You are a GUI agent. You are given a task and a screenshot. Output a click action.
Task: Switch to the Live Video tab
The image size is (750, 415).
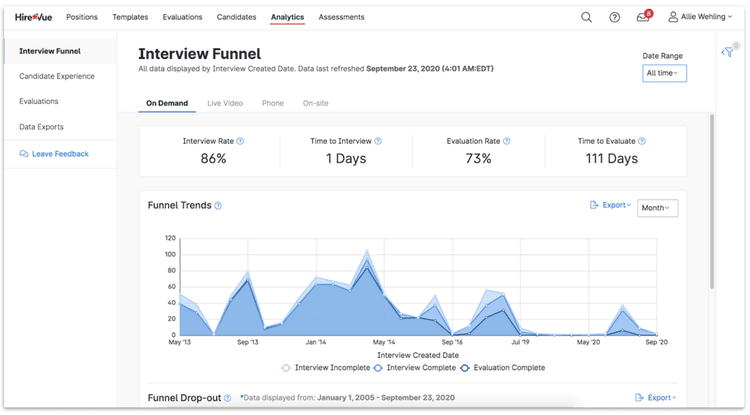click(224, 103)
